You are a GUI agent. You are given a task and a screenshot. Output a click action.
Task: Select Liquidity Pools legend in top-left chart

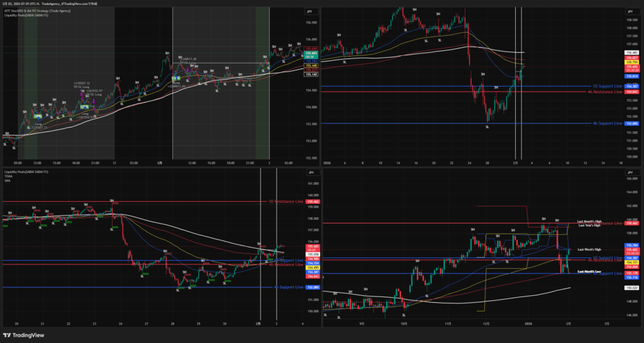point(28,14)
